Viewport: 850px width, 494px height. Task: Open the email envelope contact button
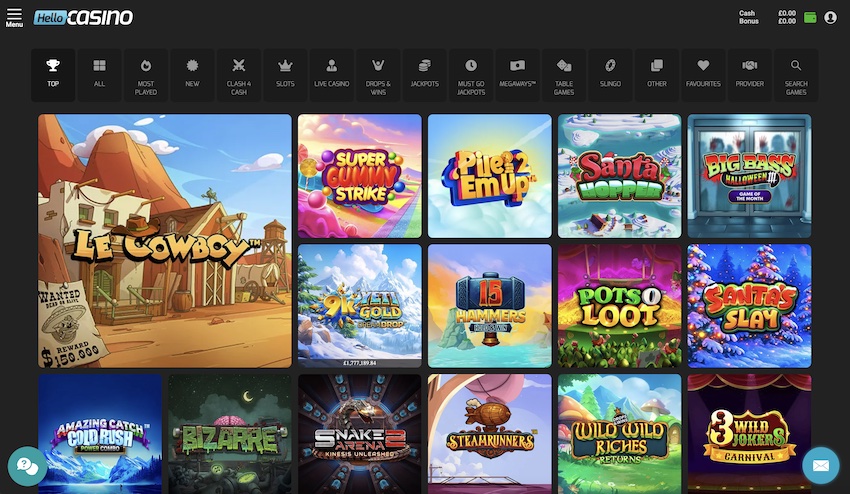click(821, 465)
